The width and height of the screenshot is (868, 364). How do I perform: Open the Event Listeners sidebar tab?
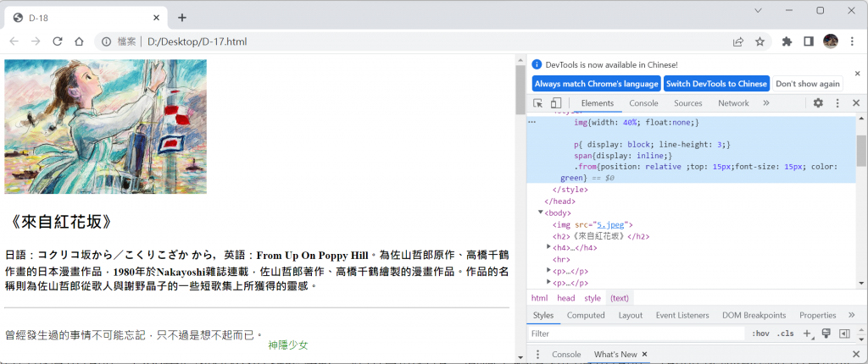[682, 315]
